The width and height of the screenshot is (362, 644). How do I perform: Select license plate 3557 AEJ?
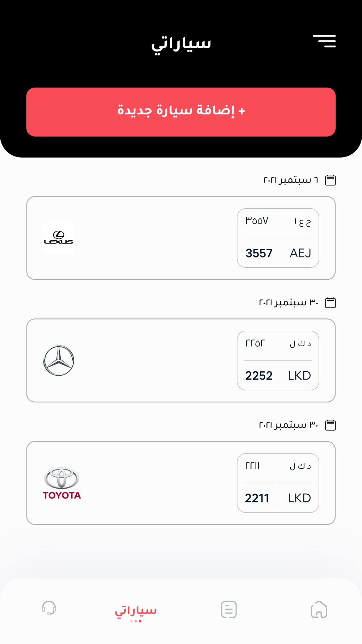pyautogui.click(x=278, y=238)
